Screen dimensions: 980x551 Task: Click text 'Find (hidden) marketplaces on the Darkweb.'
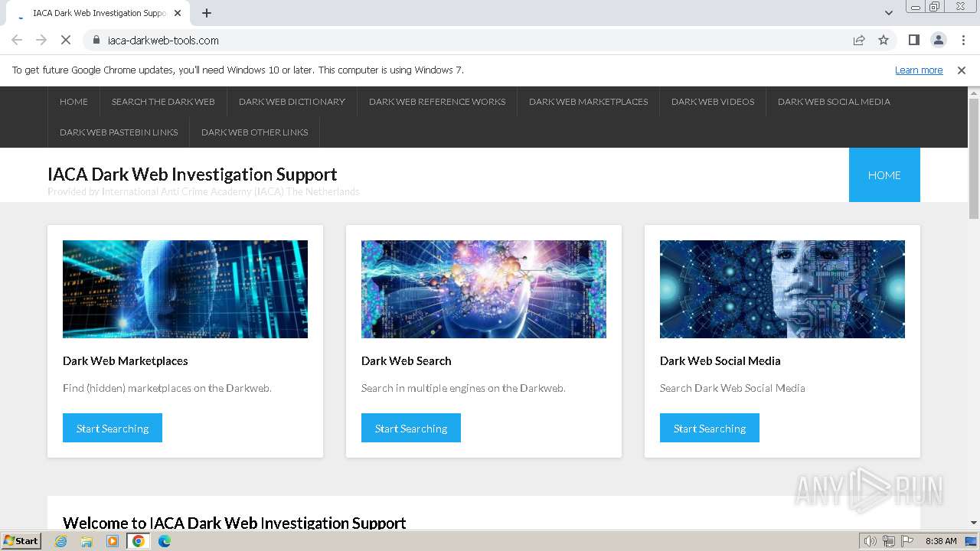[x=167, y=388]
